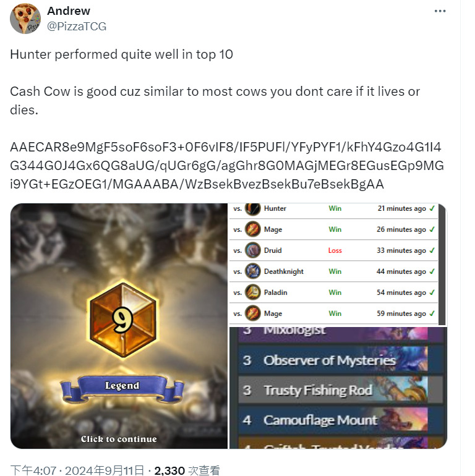The width and height of the screenshot is (475, 476).
Task: Click the Mage icon at 59 minutes ago
Action: pyautogui.click(x=253, y=313)
